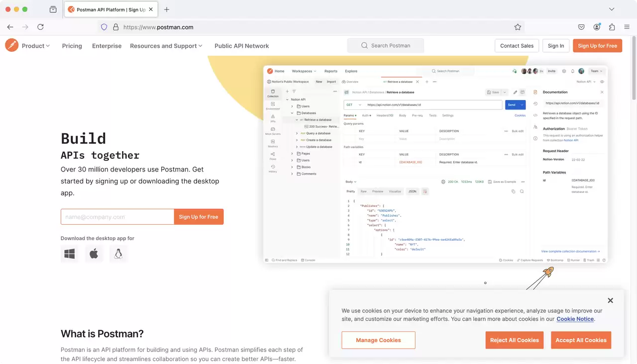Click Accept All Cookies
This screenshot has height=364, width=637.
(581, 340)
